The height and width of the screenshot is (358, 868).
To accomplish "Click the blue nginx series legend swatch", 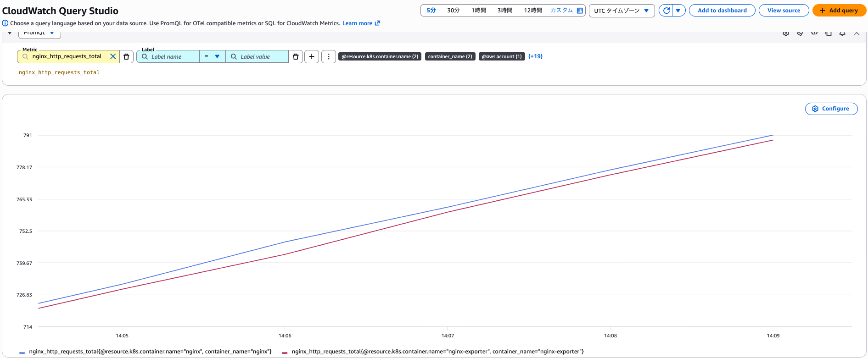I will (22, 352).
